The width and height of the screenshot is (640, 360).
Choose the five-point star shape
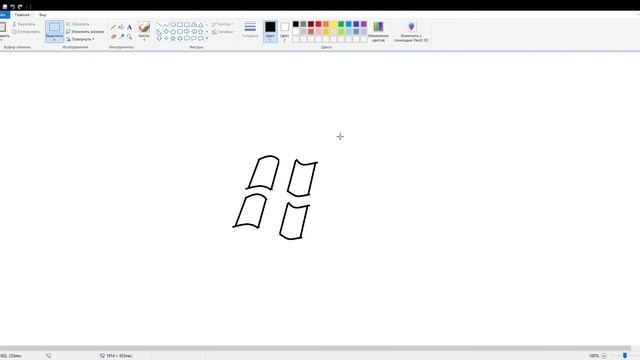coord(173,38)
